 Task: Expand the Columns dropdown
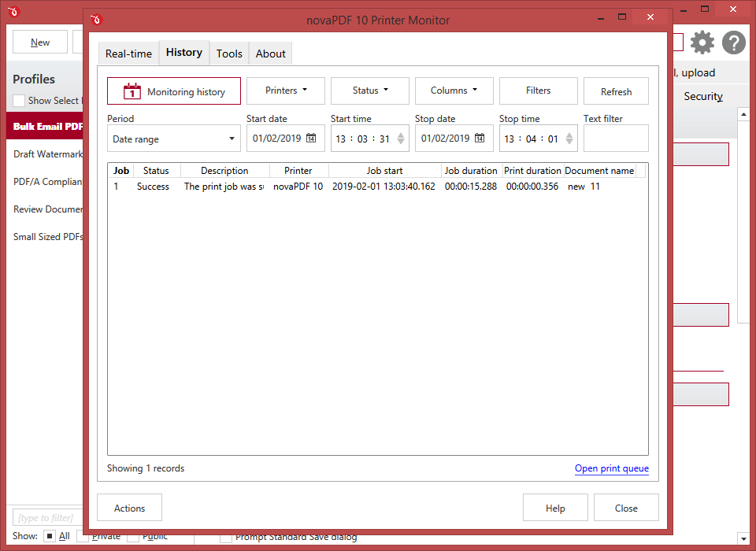click(x=454, y=91)
